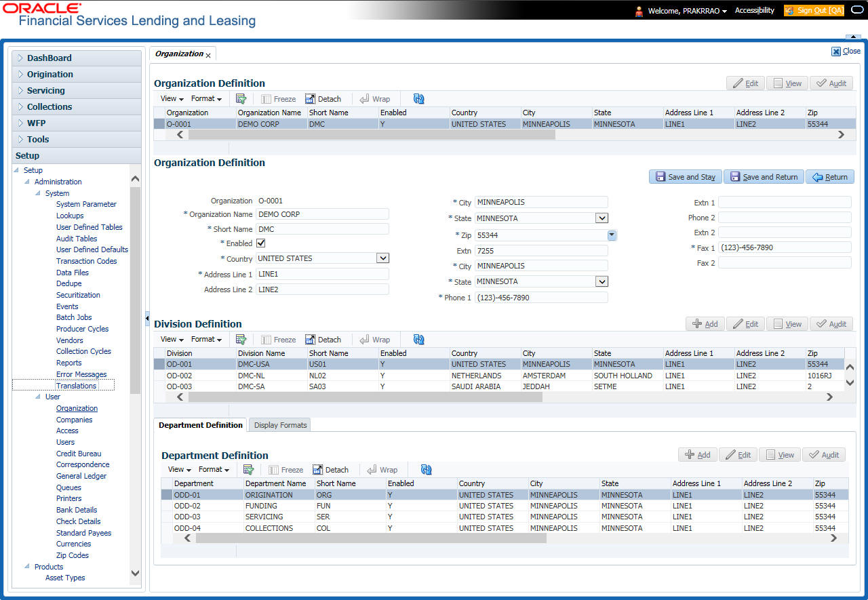Click Query by Example icon in Division toolbar

(x=241, y=340)
